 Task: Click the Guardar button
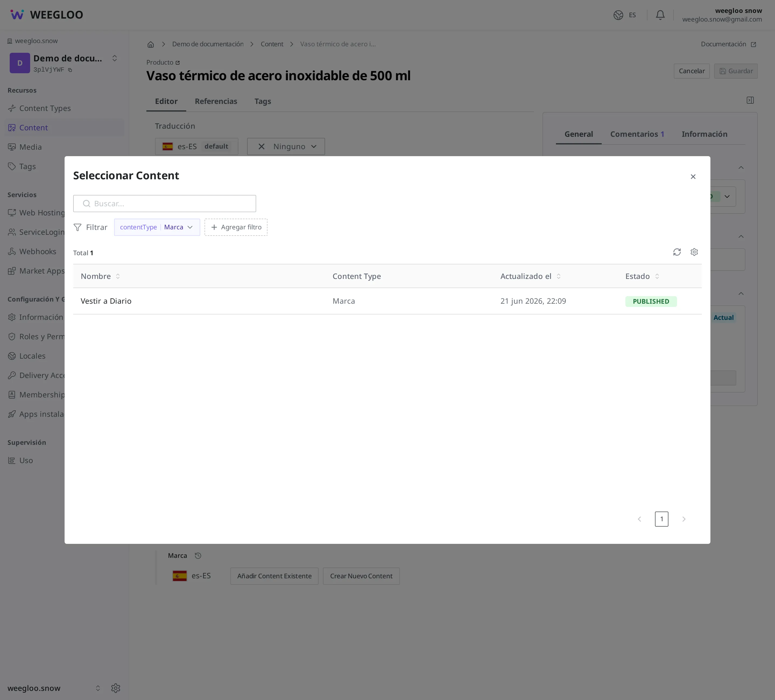tap(735, 71)
